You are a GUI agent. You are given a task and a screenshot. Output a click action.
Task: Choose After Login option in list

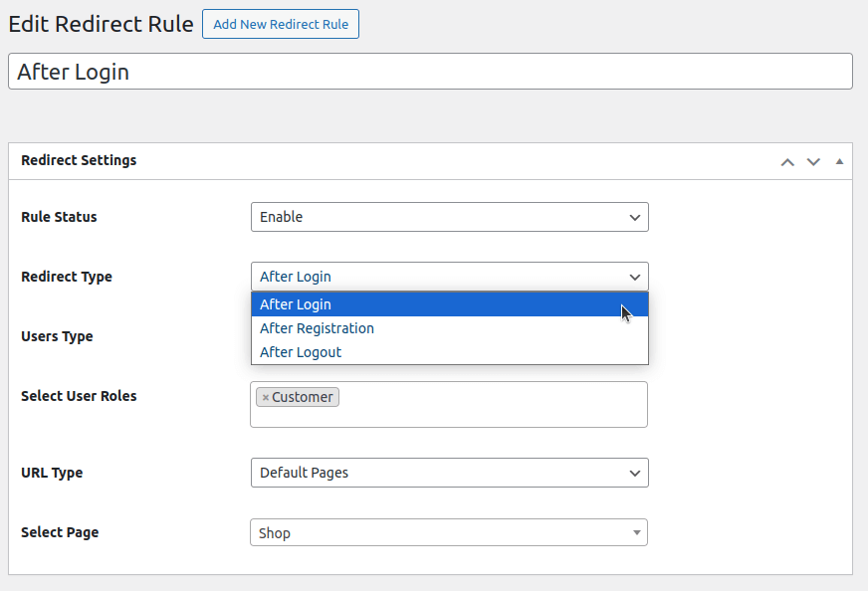pyautogui.click(x=450, y=304)
